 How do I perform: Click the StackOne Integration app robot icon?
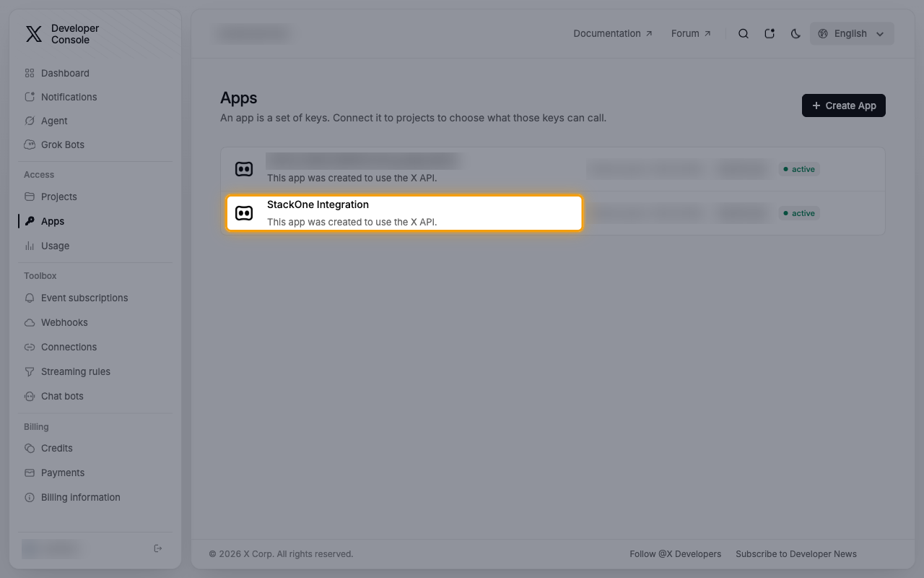point(244,213)
